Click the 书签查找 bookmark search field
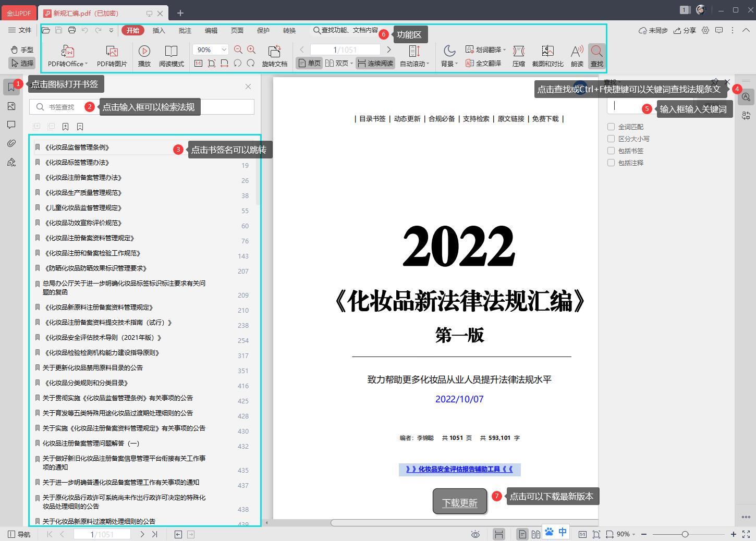The width and height of the screenshot is (756, 541). pyautogui.click(x=141, y=107)
